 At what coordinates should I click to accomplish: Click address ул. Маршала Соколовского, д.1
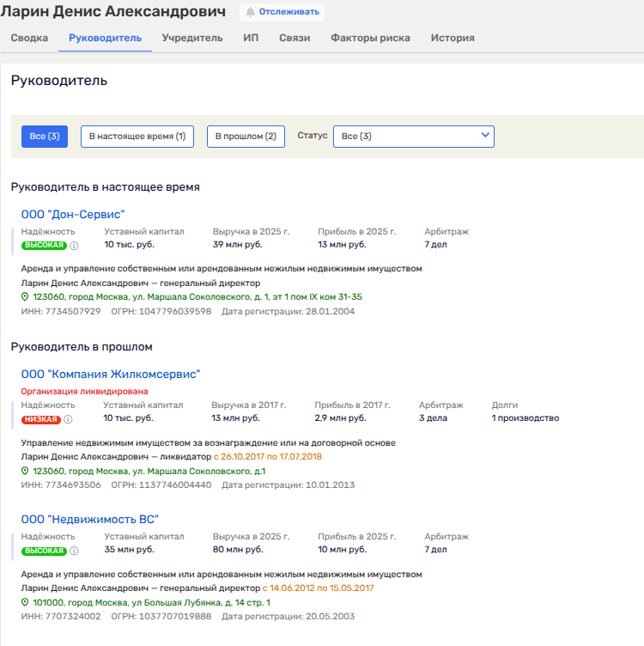[149, 472]
